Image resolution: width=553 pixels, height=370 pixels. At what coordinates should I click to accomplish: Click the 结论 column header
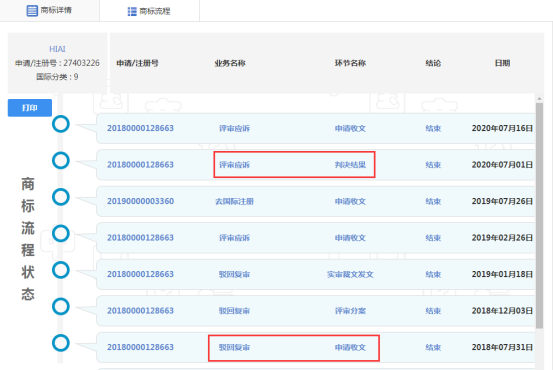coord(433,63)
